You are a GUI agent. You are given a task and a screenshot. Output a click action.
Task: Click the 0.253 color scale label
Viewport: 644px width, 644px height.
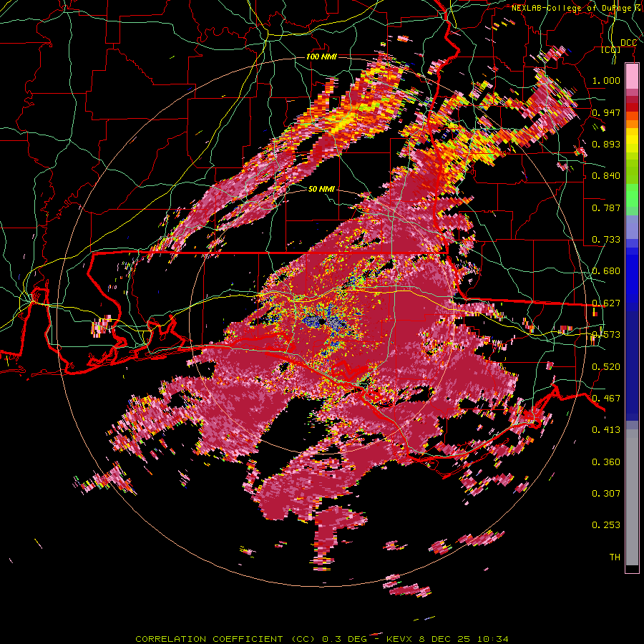point(606,525)
